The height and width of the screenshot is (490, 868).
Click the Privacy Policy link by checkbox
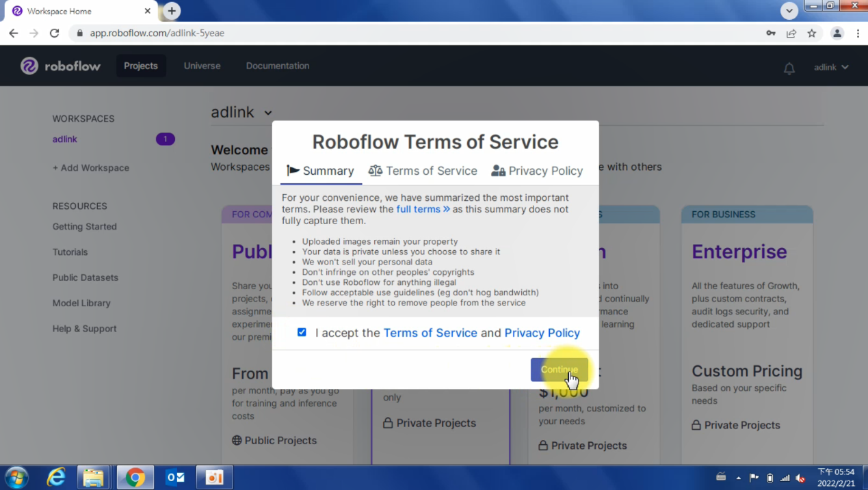pyautogui.click(x=542, y=333)
